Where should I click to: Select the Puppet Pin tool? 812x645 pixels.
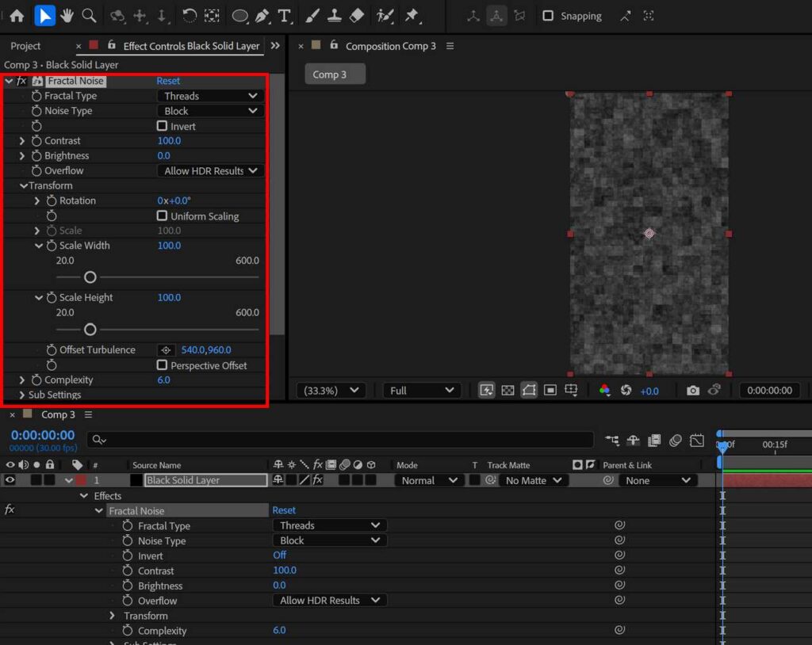pos(412,16)
